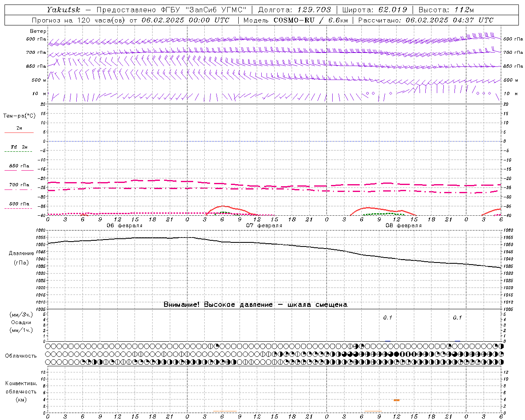
Task: Click the 'Осадки' precipitation label
Action: click(x=21, y=322)
